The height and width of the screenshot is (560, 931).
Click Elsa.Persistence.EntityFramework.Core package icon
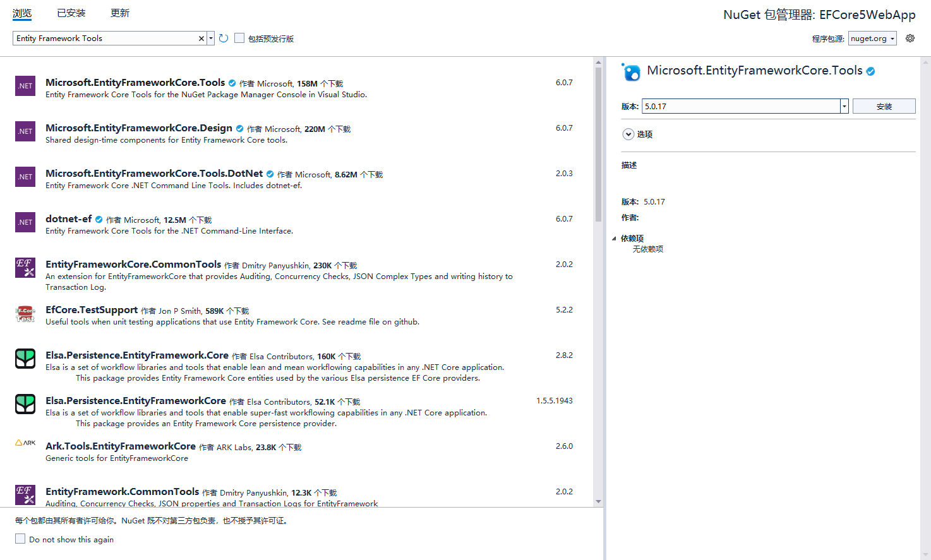point(25,359)
